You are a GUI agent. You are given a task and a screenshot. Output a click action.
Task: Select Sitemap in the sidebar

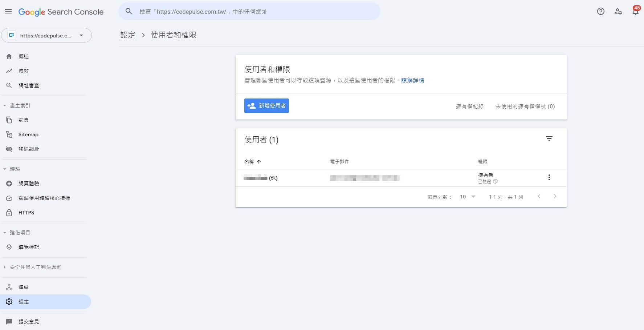coord(28,134)
